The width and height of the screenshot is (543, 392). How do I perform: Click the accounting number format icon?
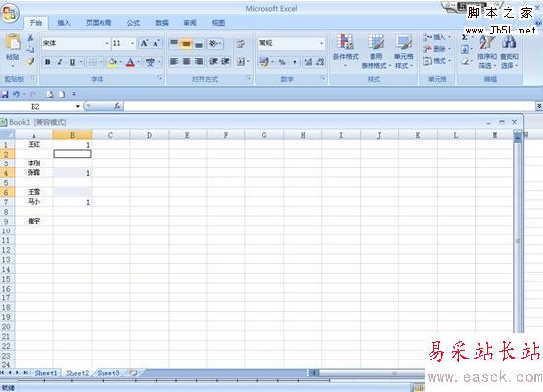click(264, 62)
